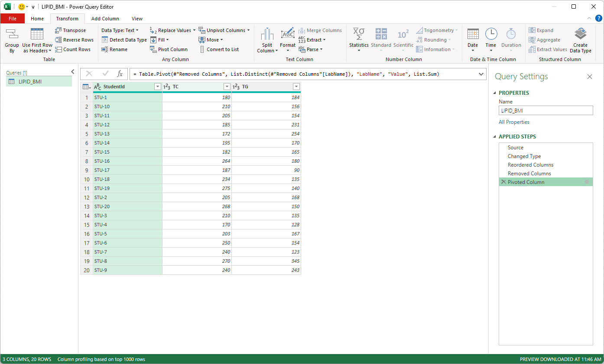Reverse the rows of the table
Image resolution: width=604 pixels, height=364 pixels.
coord(74,40)
